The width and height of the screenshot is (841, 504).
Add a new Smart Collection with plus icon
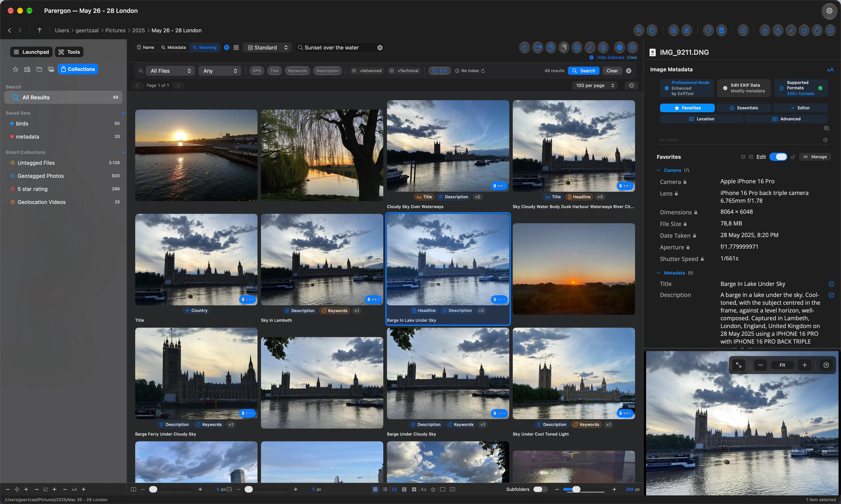pos(123,153)
